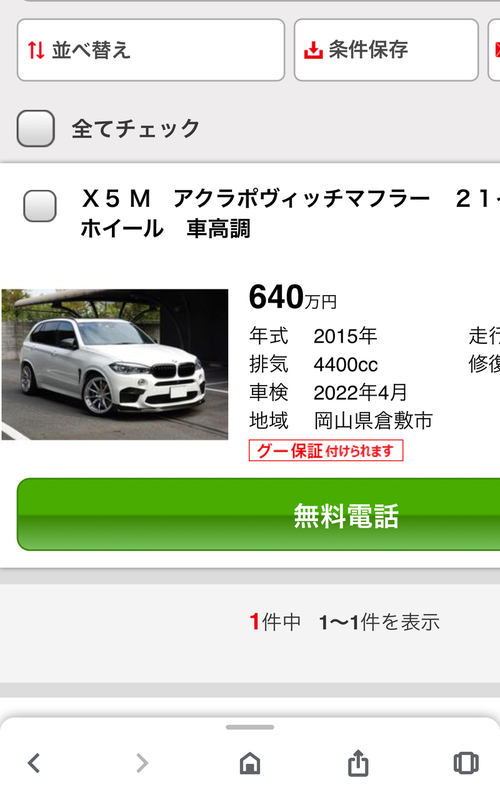The height and width of the screenshot is (790, 500).
Task: Tap the 全てチェック label text
Action: (x=136, y=128)
